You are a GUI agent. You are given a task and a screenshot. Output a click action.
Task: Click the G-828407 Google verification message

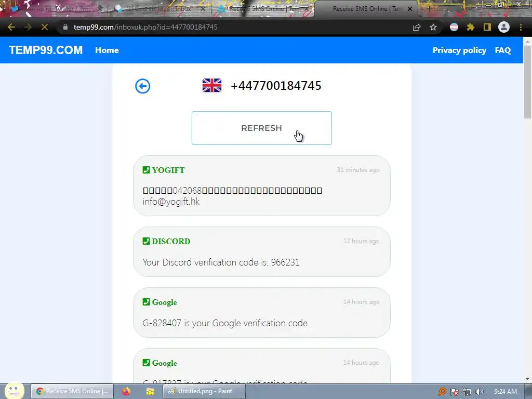pyautogui.click(x=226, y=323)
